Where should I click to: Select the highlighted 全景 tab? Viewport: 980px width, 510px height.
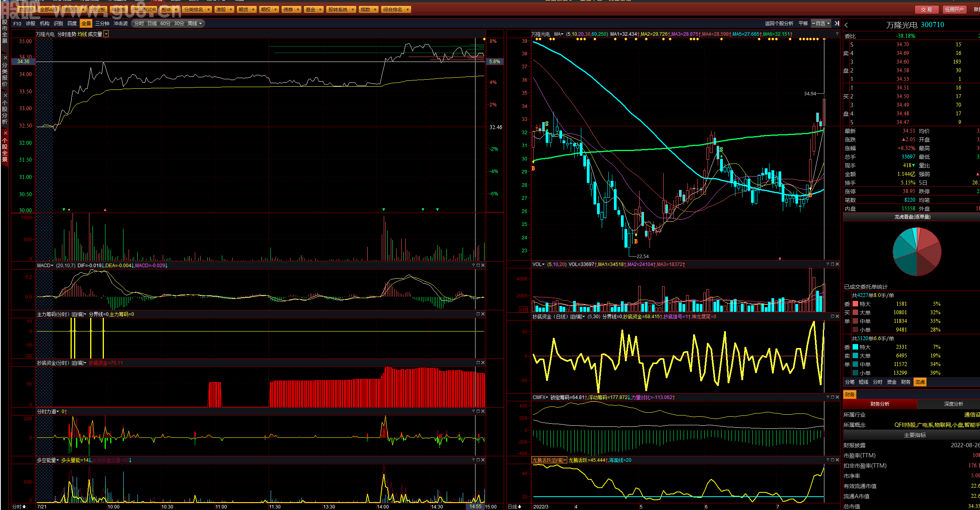[86, 24]
